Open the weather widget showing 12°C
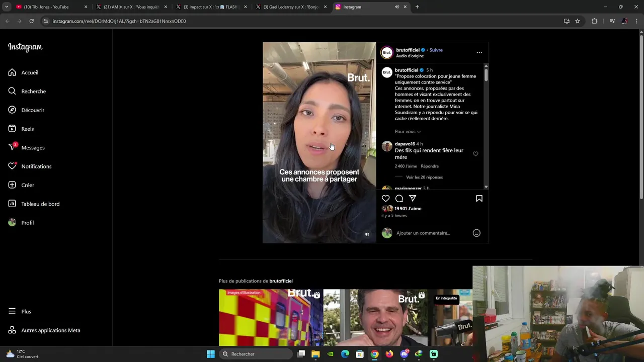The height and width of the screenshot is (362, 644). [x=22, y=354]
